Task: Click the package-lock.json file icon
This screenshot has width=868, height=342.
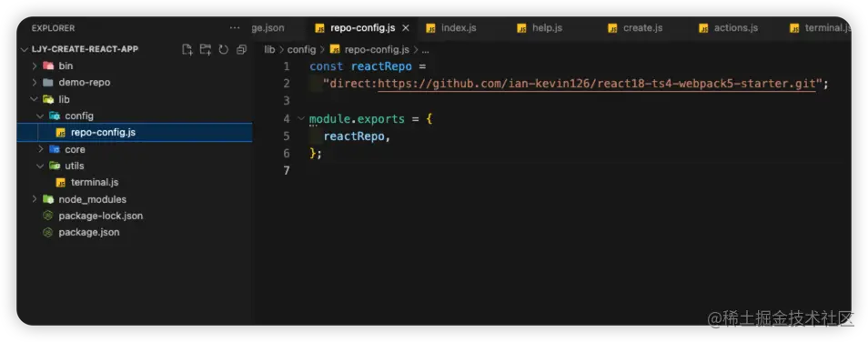Action: click(48, 216)
